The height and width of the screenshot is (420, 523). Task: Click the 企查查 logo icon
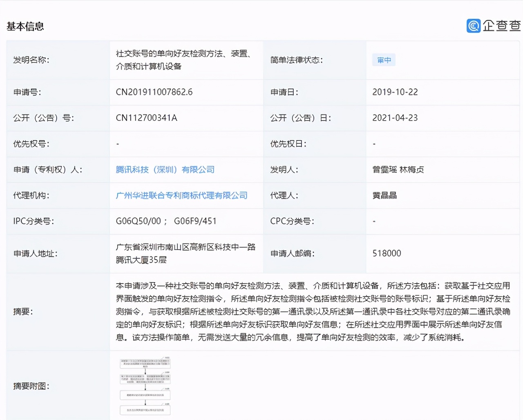click(493, 26)
